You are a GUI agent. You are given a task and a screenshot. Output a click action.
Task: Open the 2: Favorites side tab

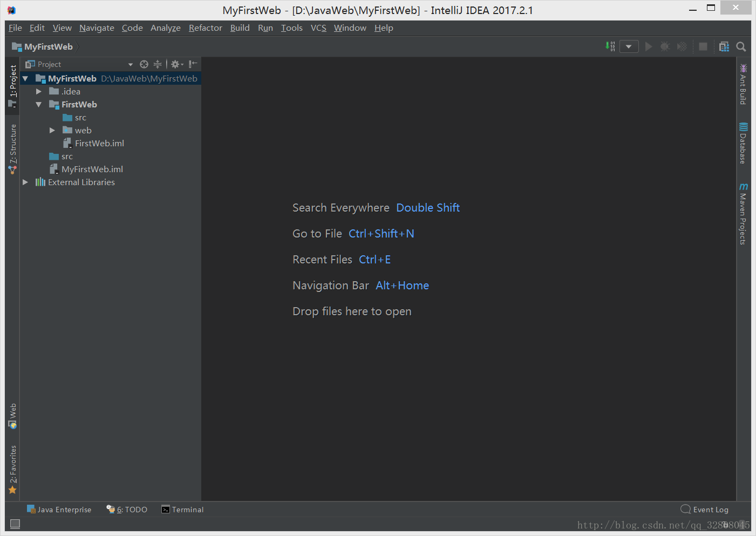12,469
